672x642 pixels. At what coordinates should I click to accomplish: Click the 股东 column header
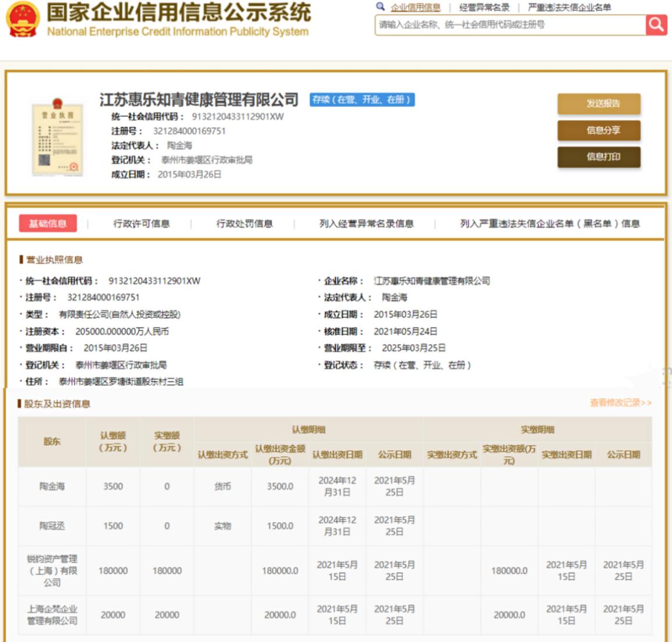[52, 441]
